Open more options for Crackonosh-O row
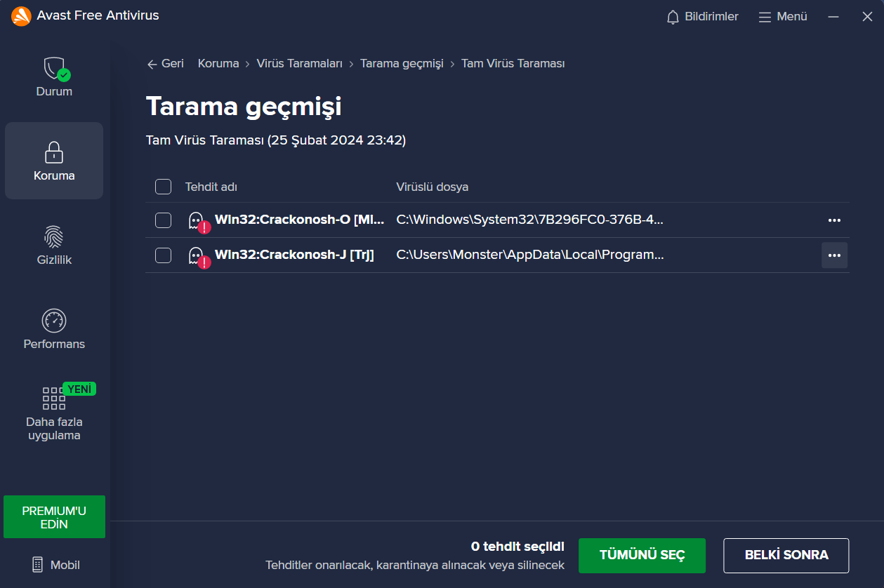 [x=834, y=220]
